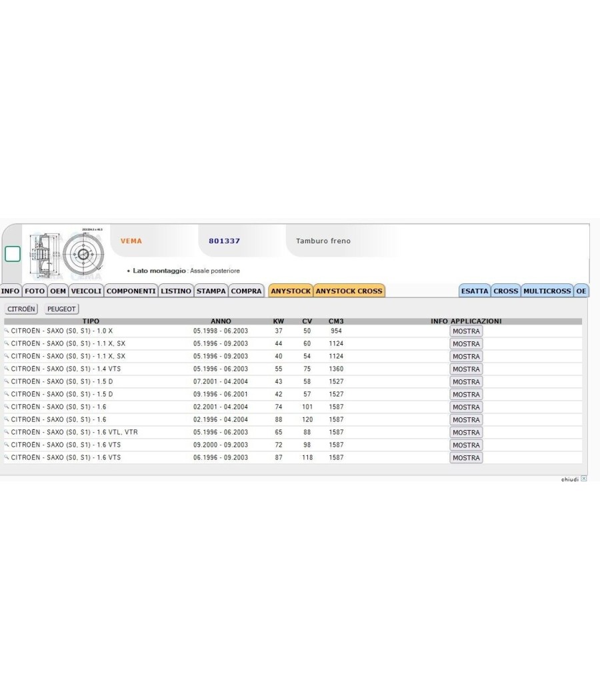This screenshot has width=600, height=700.
Task: Click date range 07.2001 - 04.2004
Action: [x=221, y=382]
